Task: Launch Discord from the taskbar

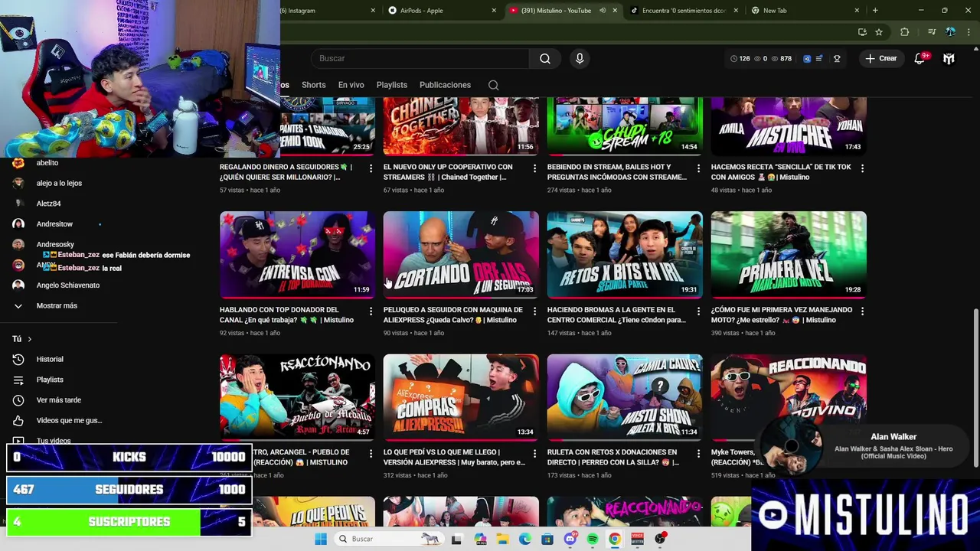Action: tap(570, 539)
